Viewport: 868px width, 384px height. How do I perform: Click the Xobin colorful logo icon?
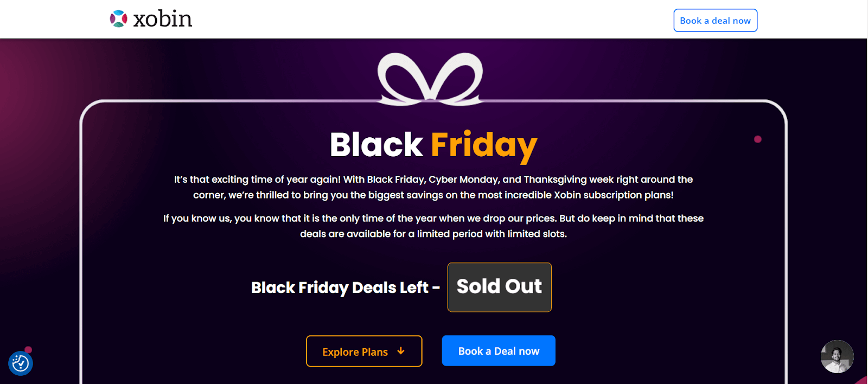tap(118, 19)
